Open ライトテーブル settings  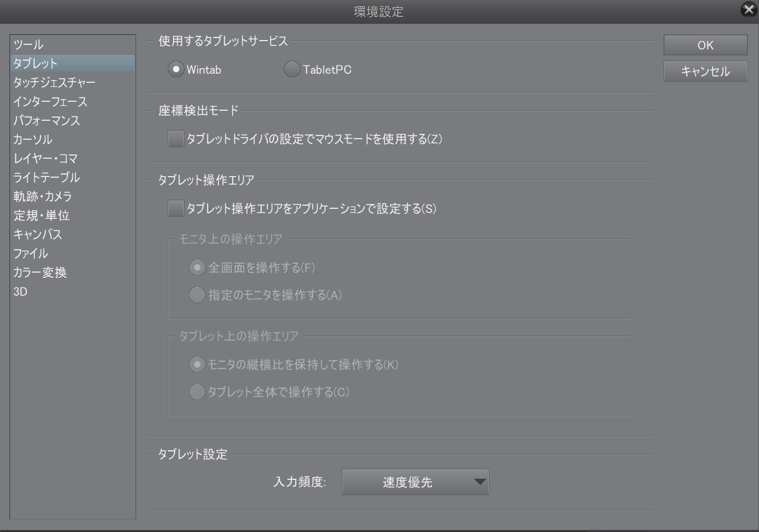[x=73, y=177]
